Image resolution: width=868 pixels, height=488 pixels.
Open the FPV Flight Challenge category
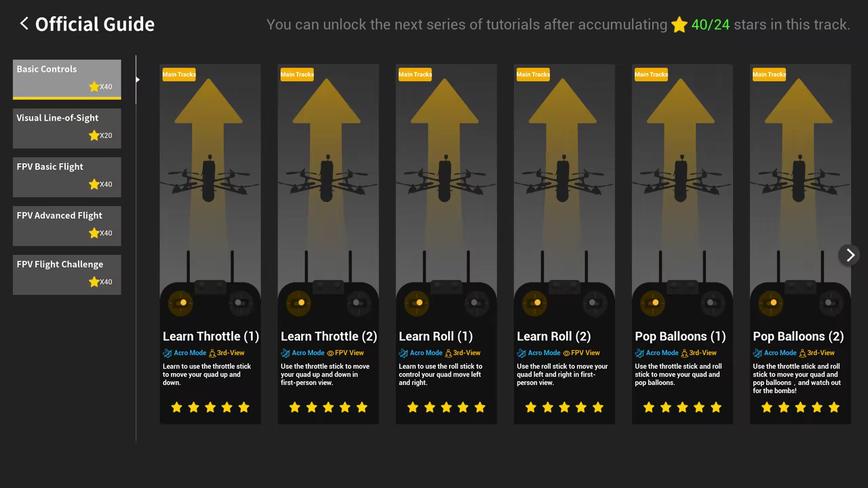tap(66, 274)
